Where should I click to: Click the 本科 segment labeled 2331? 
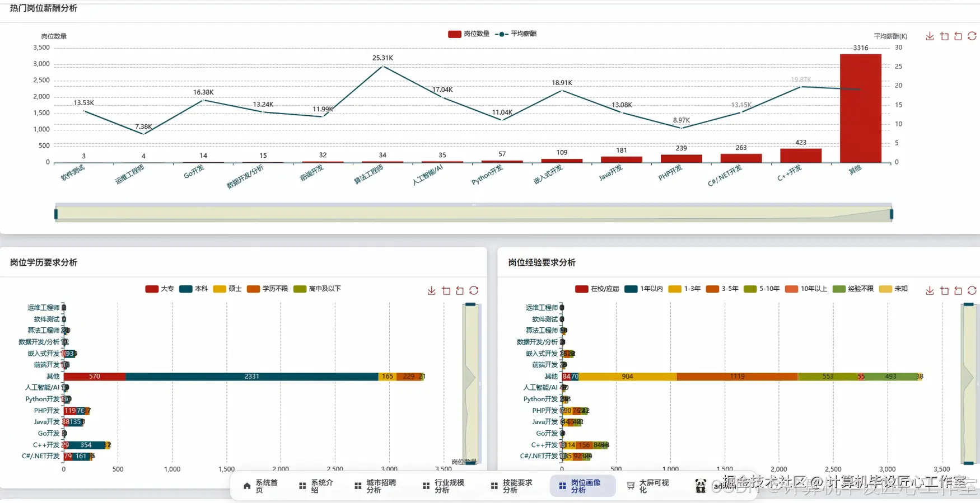coord(252,376)
